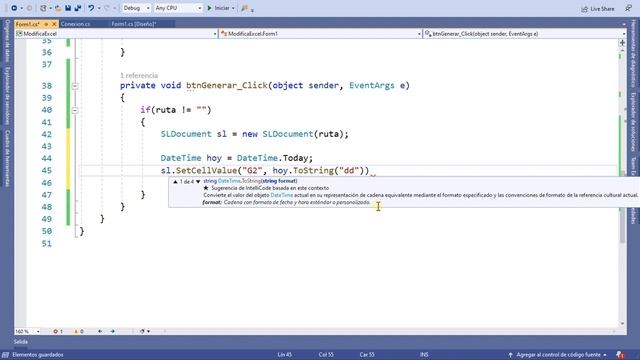Image resolution: width=640 pixels, height=360 pixels.
Task: Start debugging with the Iniciar button
Action: click(x=218, y=8)
